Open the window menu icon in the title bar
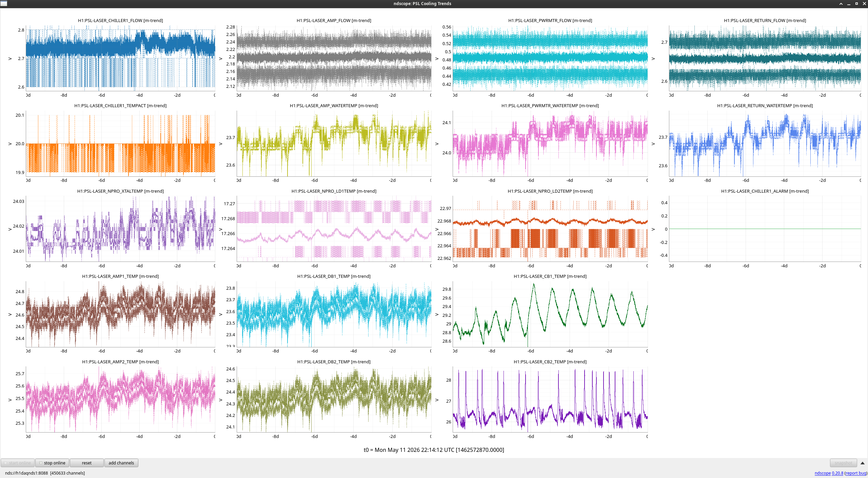Screen dimensions: 868x478 [x=4, y=3]
